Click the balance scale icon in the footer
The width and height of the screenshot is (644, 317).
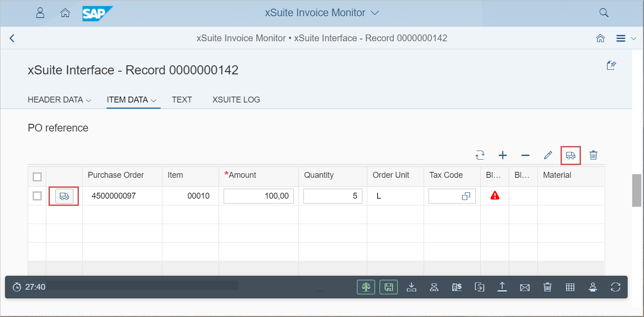[x=366, y=287]
